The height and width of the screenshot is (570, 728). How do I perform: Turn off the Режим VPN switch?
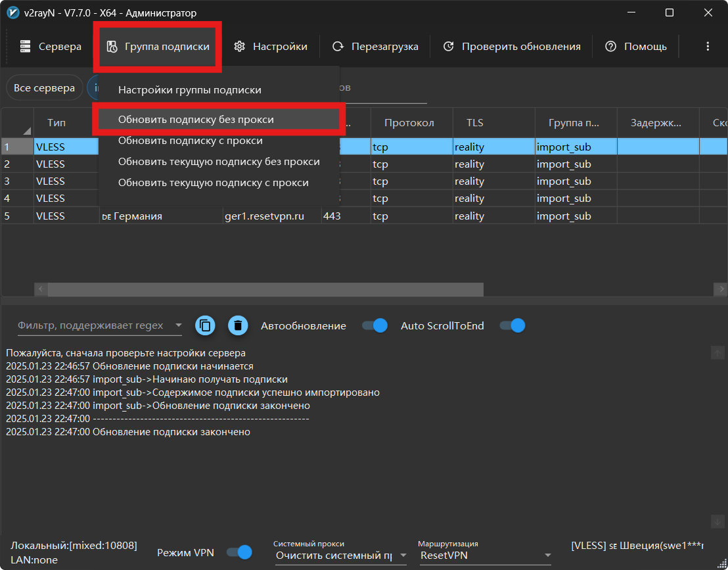point(239,552)
